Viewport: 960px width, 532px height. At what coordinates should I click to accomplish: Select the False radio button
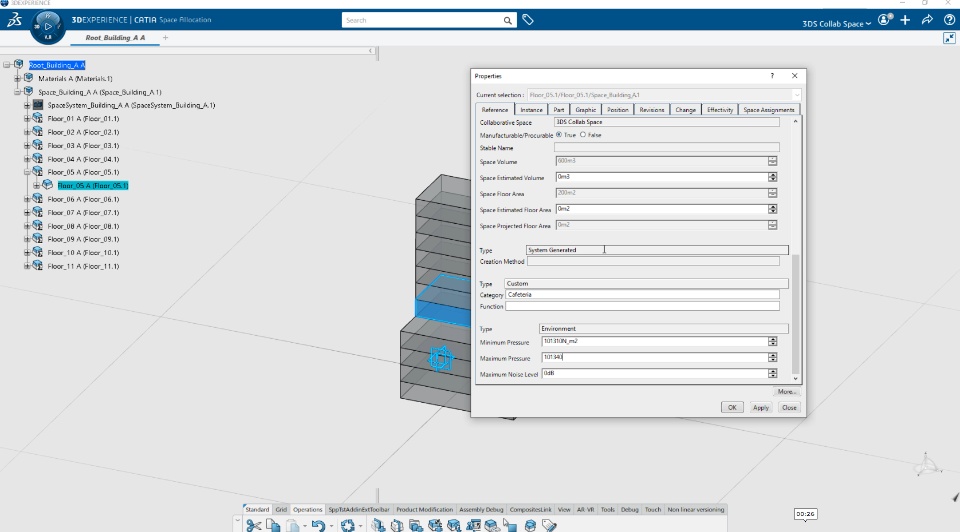pyautogui.click(x=583, y=135)
